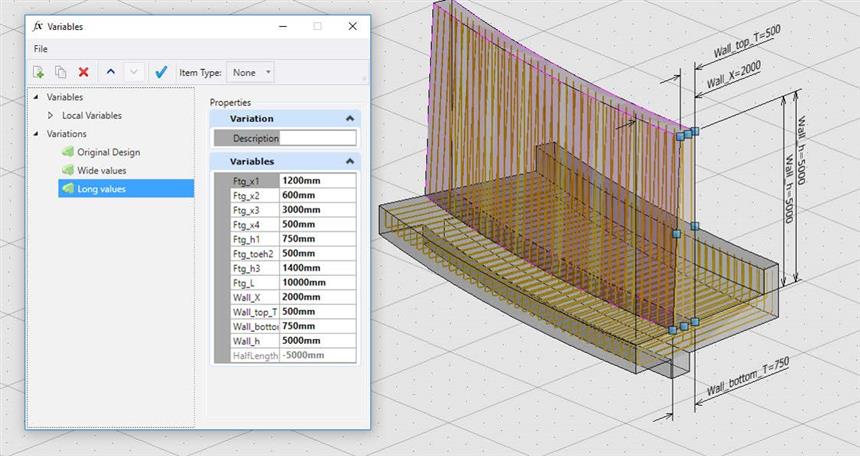The image size is (860, 456).
Task: Open the Item Type dropdown
Action: [x=251, y=73]
